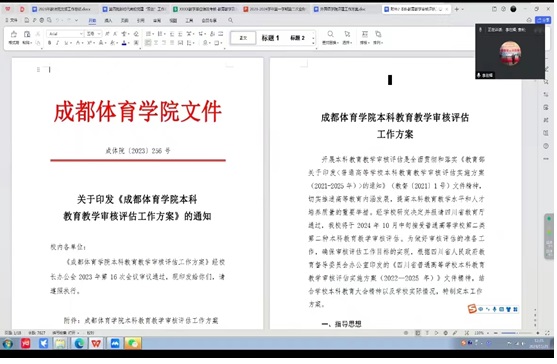Toggle italic formatting with the I button
This screenshot has width=557, height=364.
point(58,43)
